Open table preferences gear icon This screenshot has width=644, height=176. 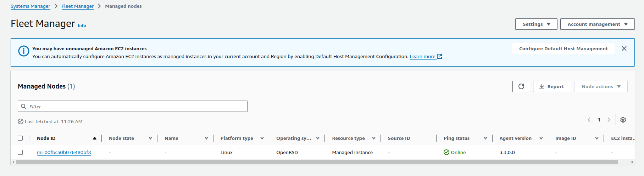[623, 120]
